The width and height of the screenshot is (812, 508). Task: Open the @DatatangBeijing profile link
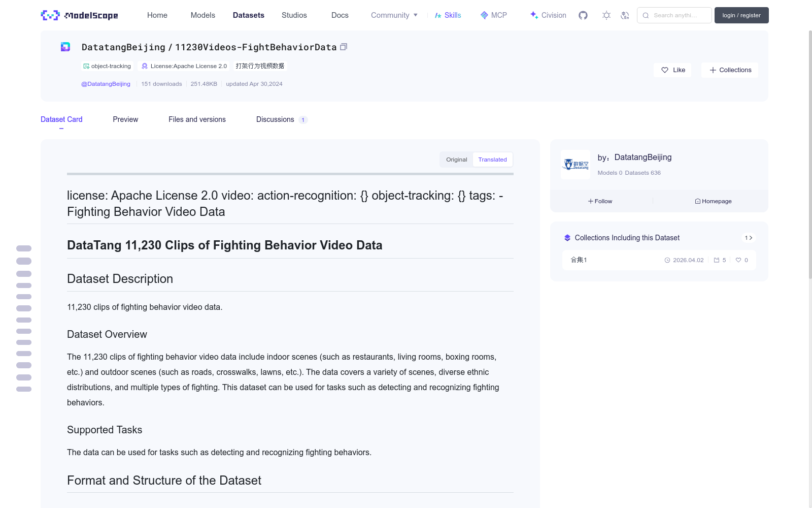pos(106,84)
